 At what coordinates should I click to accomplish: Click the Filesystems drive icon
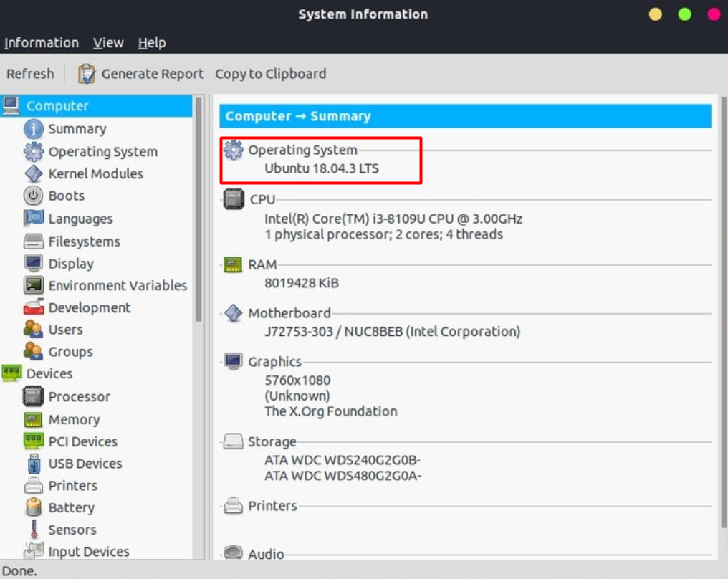[x=34, y=241]
